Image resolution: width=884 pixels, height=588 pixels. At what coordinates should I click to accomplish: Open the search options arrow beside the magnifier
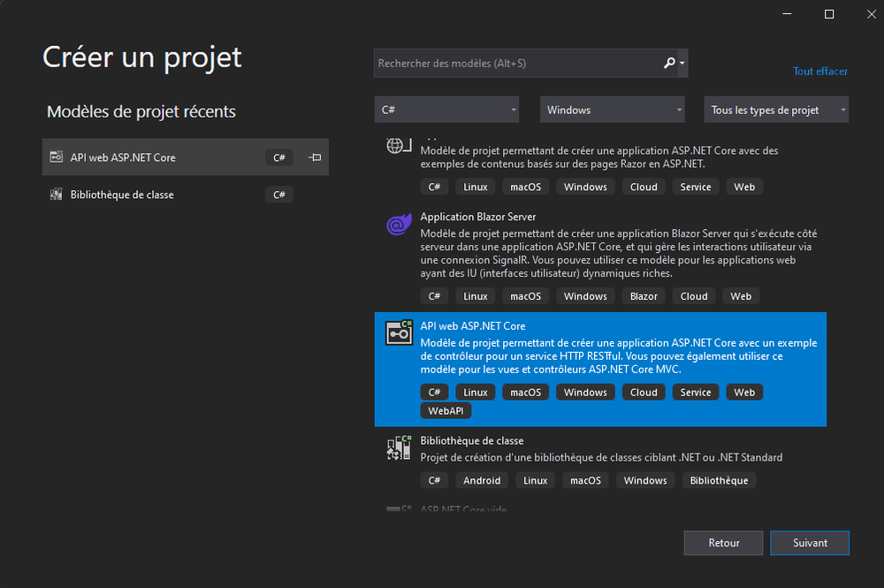click(x=682, y=63)
